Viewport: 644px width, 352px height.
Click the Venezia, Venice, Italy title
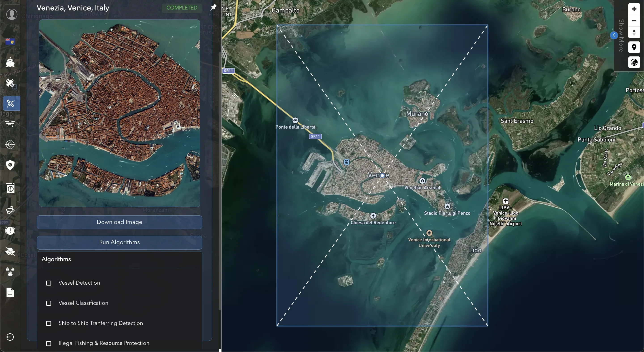(x=73, y=8)
